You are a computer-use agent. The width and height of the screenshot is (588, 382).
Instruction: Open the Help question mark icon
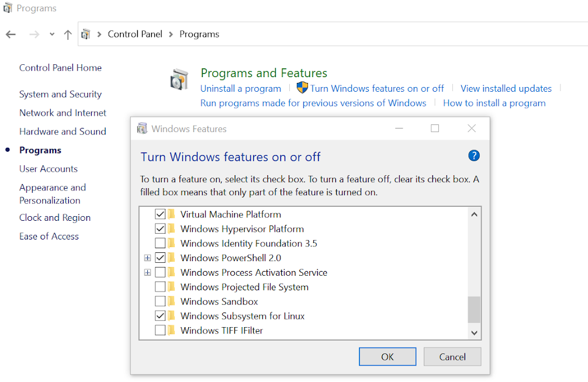point(474,155)
